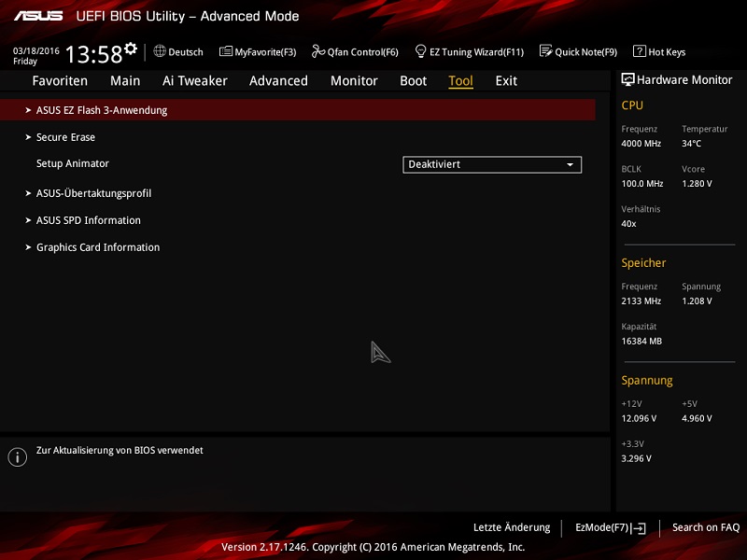Open Quick Note(F9)
747x560 pixels.
(578, 51)
